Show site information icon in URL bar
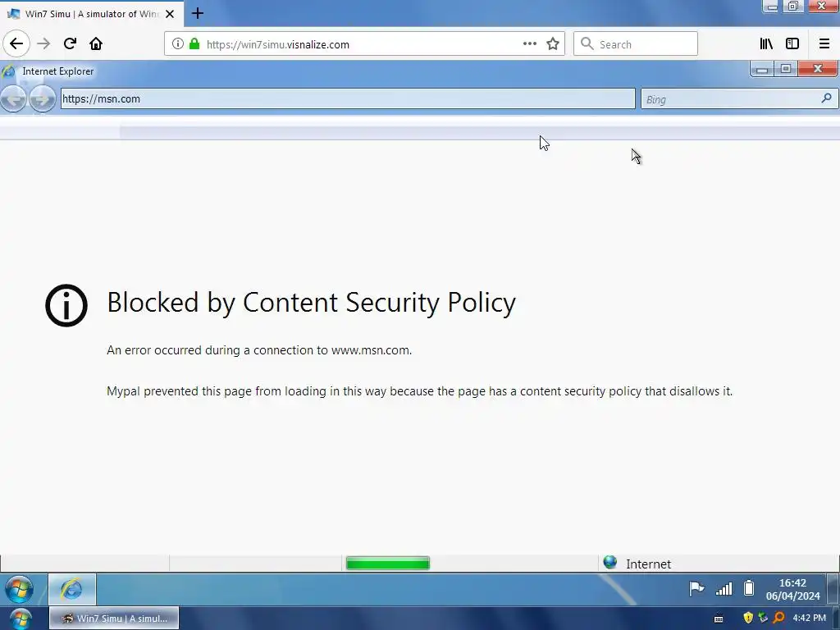 pyautogui.click(x=177, y=44)
